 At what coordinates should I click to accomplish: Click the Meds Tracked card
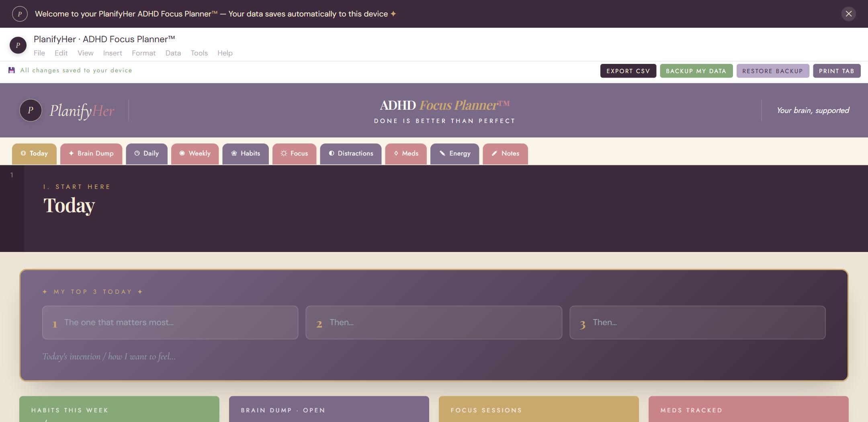click(x=749, y=409)
